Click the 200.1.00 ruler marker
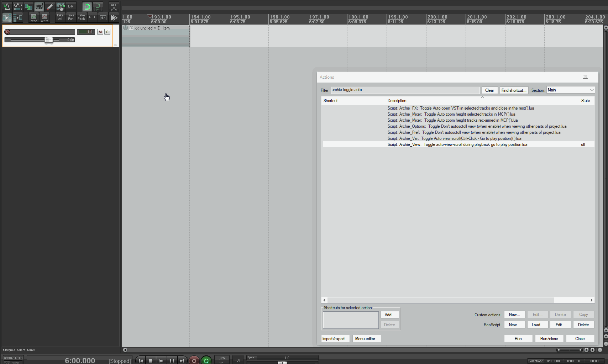608x364 pixels. (x=437, y=17)
